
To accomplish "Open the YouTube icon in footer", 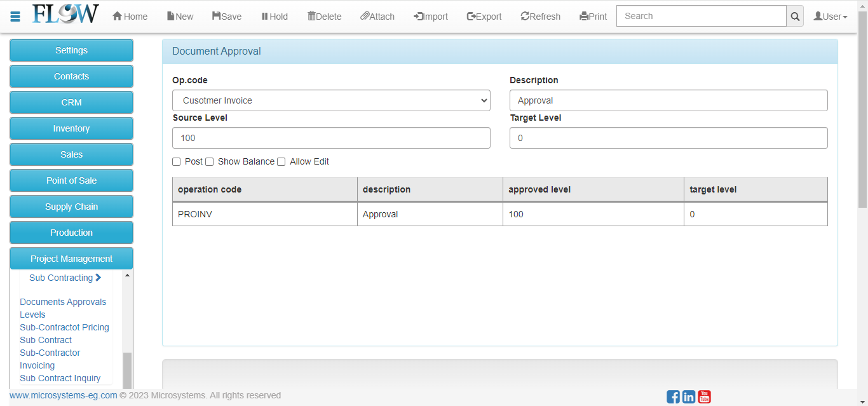I will point(704,396).
